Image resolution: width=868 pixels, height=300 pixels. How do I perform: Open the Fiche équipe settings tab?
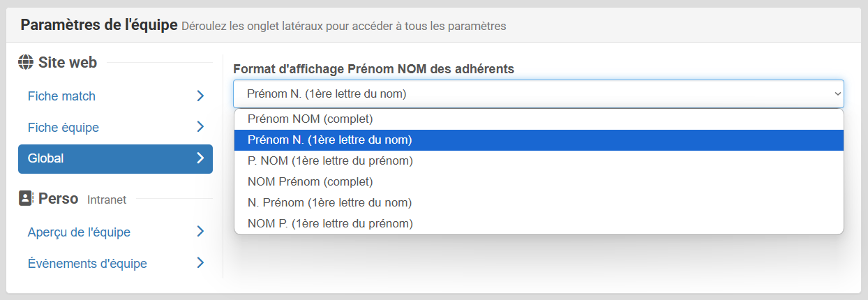pos(63,127)
